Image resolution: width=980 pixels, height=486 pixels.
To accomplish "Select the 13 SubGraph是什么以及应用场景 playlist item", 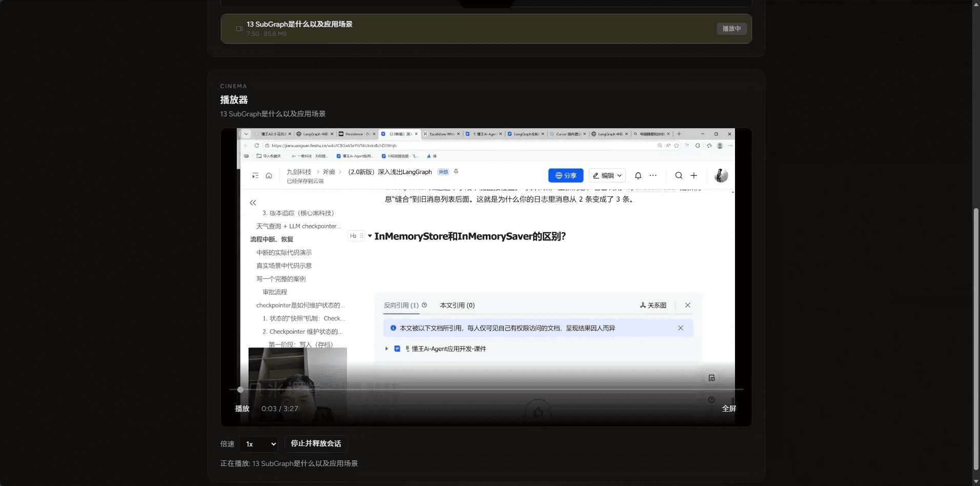I will (x=486, y=29).
